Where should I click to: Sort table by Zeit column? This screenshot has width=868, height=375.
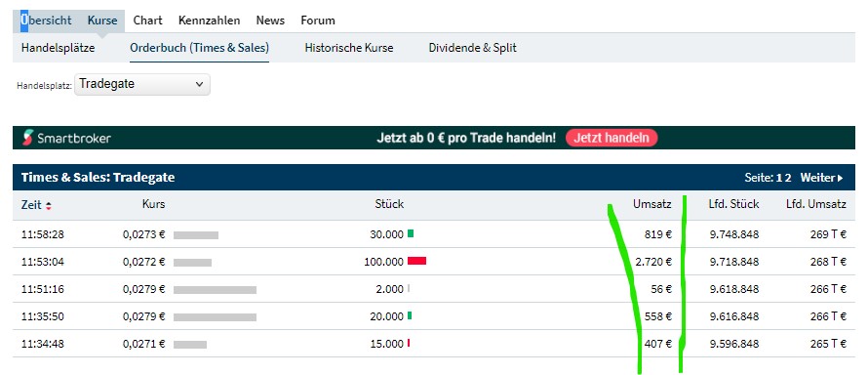pyautogui.click(x=36, y=205)
